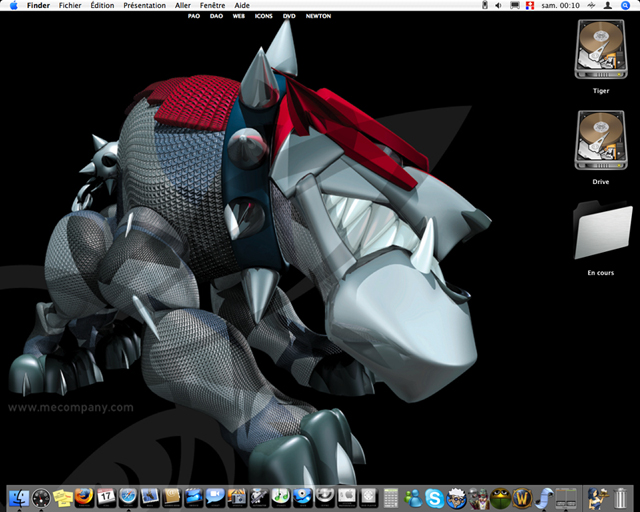Click the displays monitor menu bar icon
This screenshot has height=512, width=640.
pyautogui.click(x=515, y=5)
